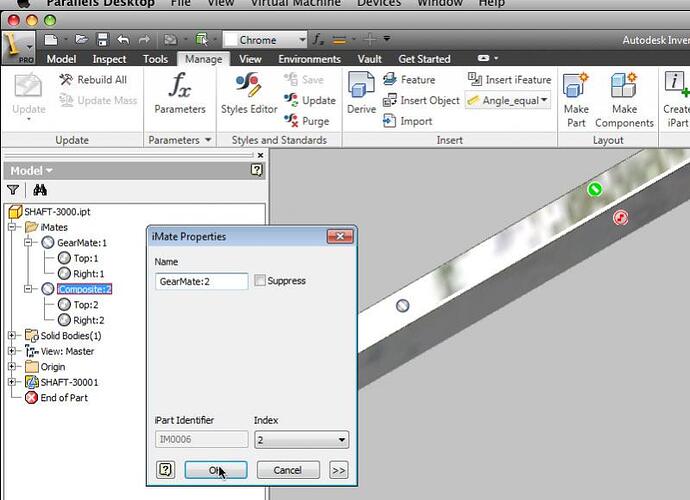Click the Open folder icon in quick access toolbar
This screenshot has width=690, height=500.
pyautogui.click(x=81, y=40)
